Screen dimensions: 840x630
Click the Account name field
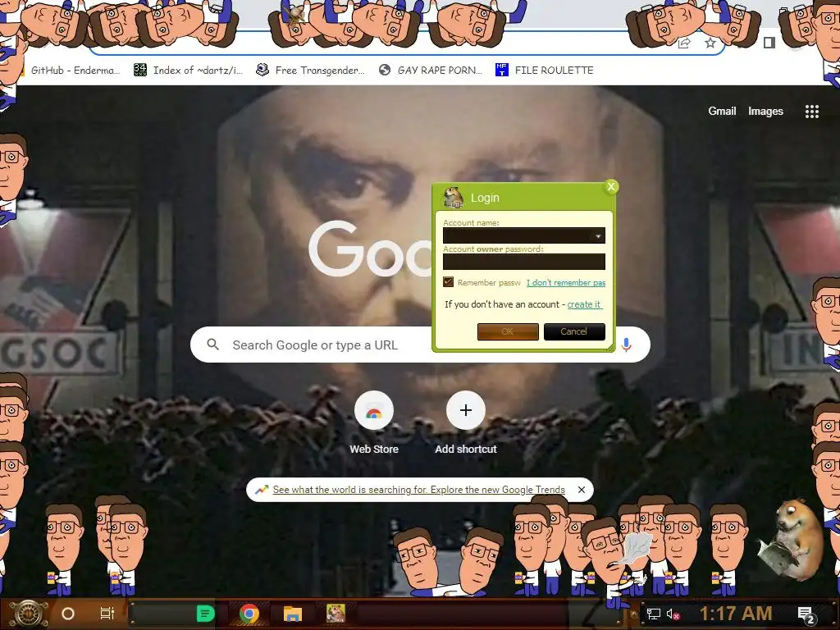pyautogui.click(x=524, y=235)
